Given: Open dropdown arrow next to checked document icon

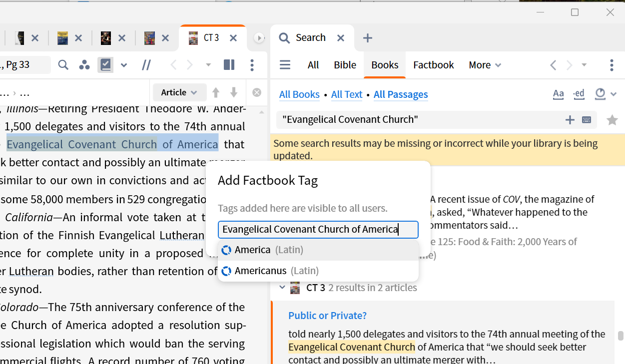Looking at the screenshot, I should point(124,65).
